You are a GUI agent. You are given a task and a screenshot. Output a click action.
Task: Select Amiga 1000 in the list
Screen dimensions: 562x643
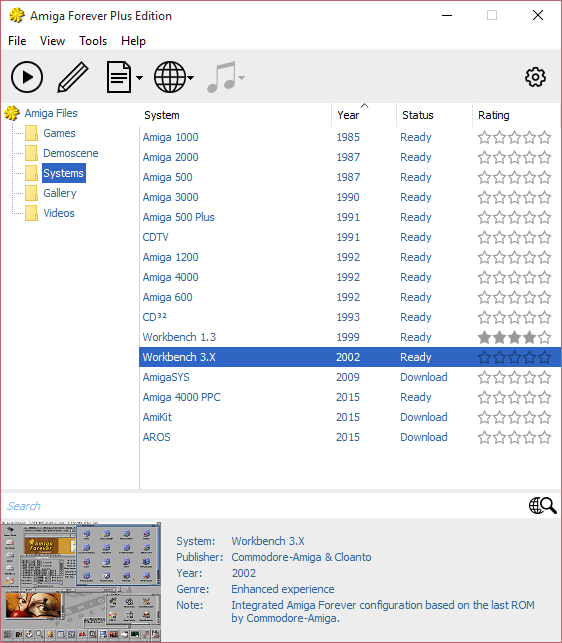coord(170,137)
